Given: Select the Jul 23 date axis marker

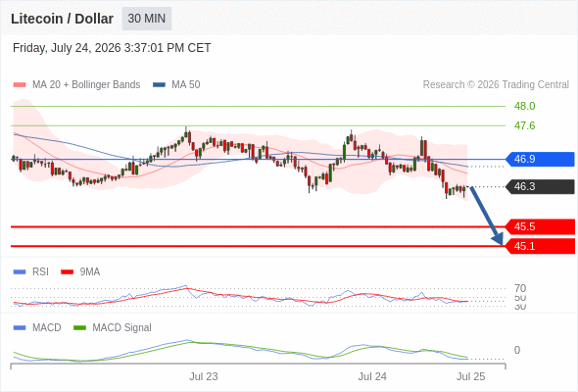Looking at the screenshot, I should tap(204, 376).
